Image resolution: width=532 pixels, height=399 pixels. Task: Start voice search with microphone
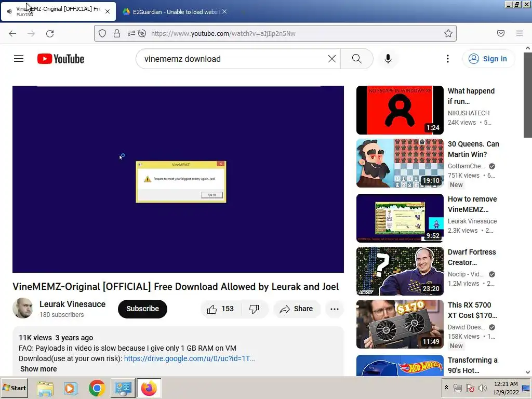tap(388, 59)
